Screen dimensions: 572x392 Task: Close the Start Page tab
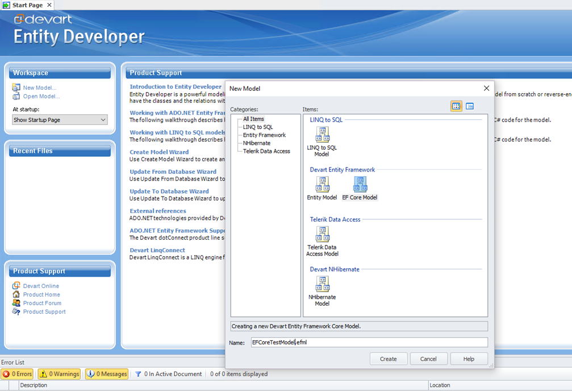(x=49, y=5)
